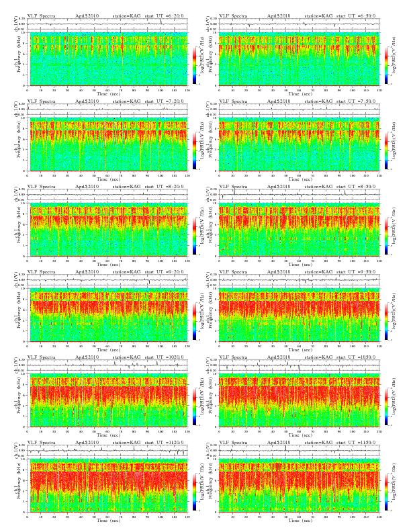Click the ch.1(V) waveform strip above the 6:50:0 spectrogram
Image resolution: width=411 pixels, height=532 pixels.
[299, 24]
